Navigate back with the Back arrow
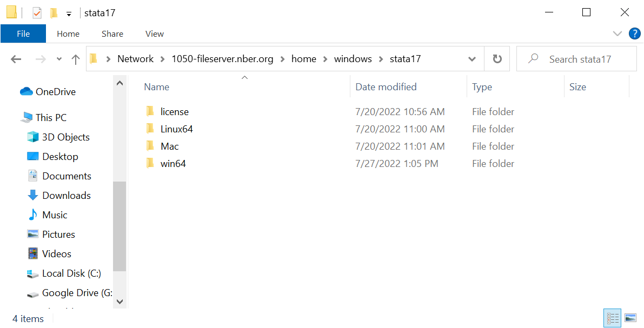 coord(16,59)
